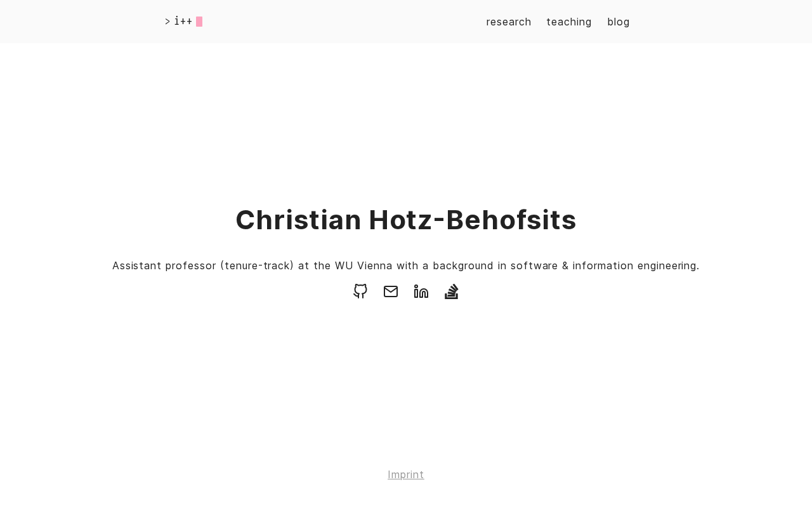Open the GitHub profile icon
Screen dimensions: 812x508
pos(360,291)
